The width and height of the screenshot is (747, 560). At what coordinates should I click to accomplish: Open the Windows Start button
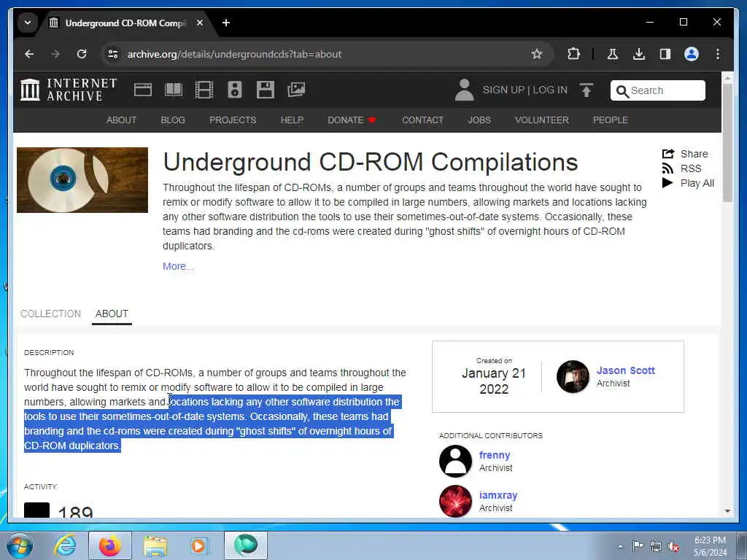pos(20,545)
